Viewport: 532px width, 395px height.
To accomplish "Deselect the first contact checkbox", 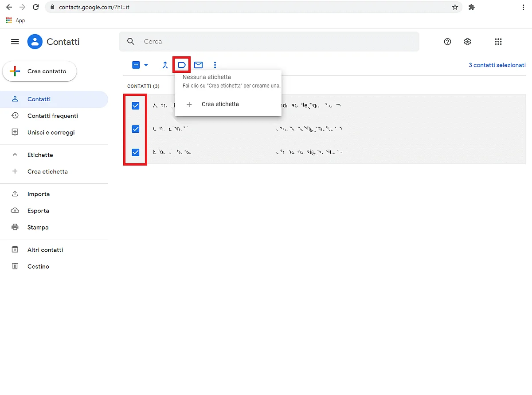I will [136, 106].
